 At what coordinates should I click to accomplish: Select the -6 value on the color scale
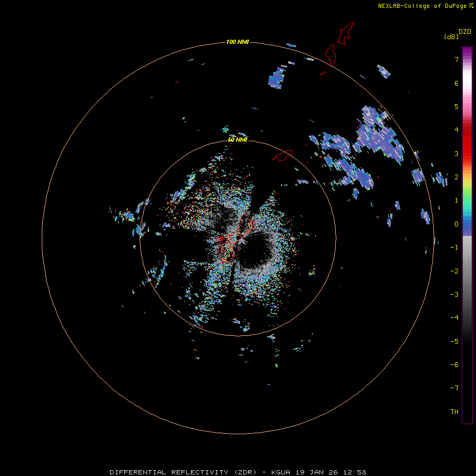[454, 365]
